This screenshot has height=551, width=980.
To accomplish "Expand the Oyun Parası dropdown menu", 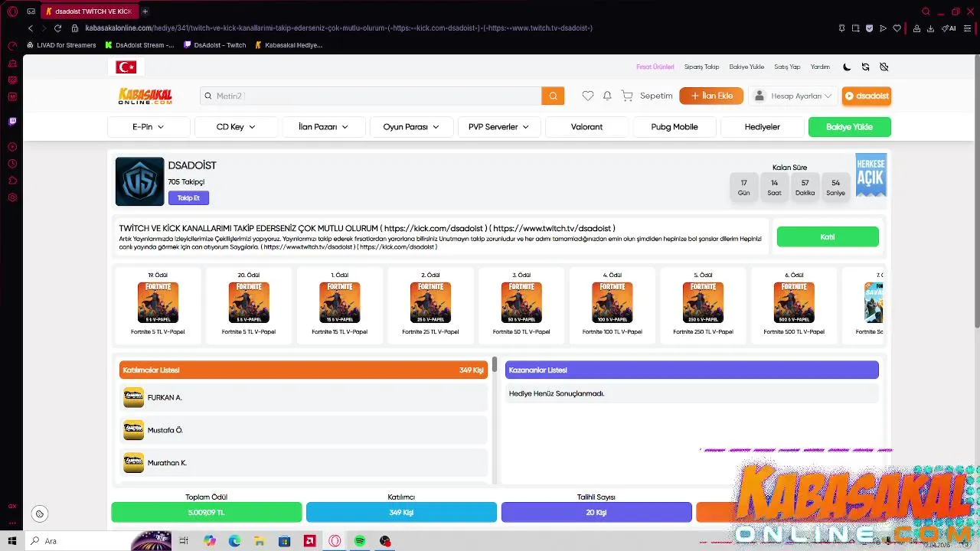I will coord(411,127).
